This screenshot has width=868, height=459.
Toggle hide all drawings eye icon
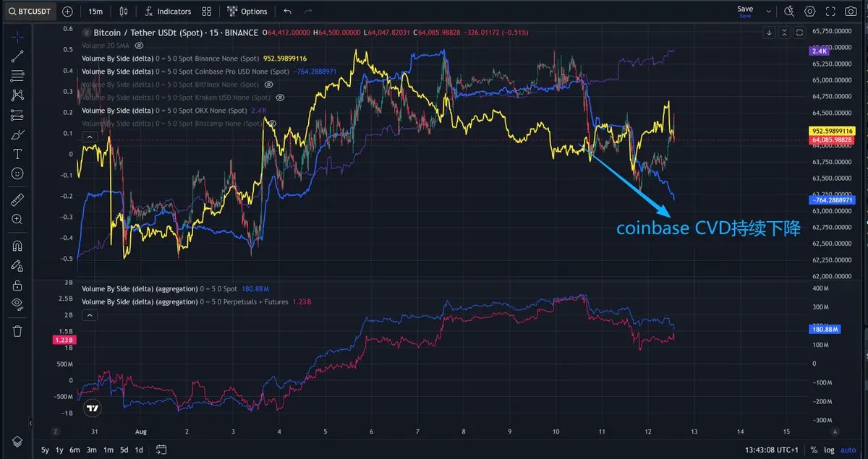[17, 304]
